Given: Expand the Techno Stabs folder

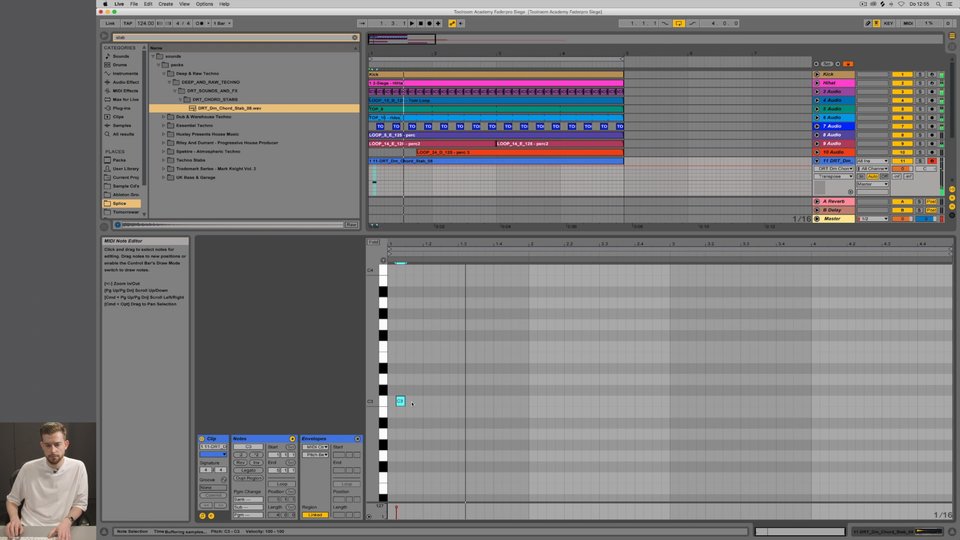Looking at the screenshot, I should (163, 160).
